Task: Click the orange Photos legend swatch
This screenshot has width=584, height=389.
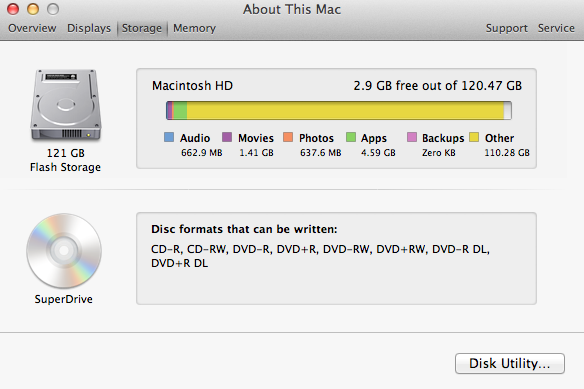Action: pos(288,137)
